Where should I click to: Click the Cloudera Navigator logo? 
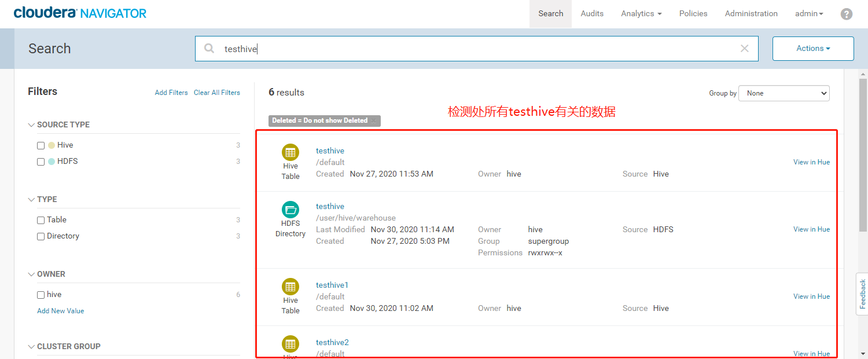coord(80,13)
